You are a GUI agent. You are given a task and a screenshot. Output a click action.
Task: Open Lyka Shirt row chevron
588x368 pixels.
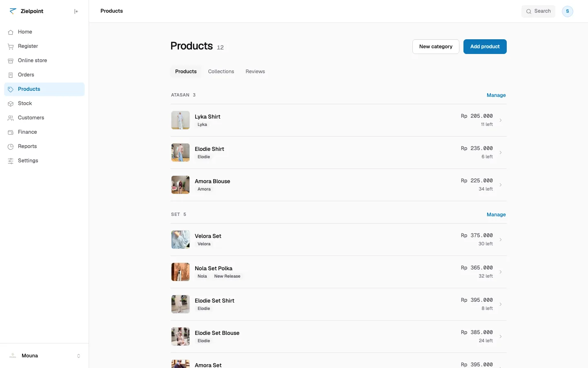(x=501, y=120)
